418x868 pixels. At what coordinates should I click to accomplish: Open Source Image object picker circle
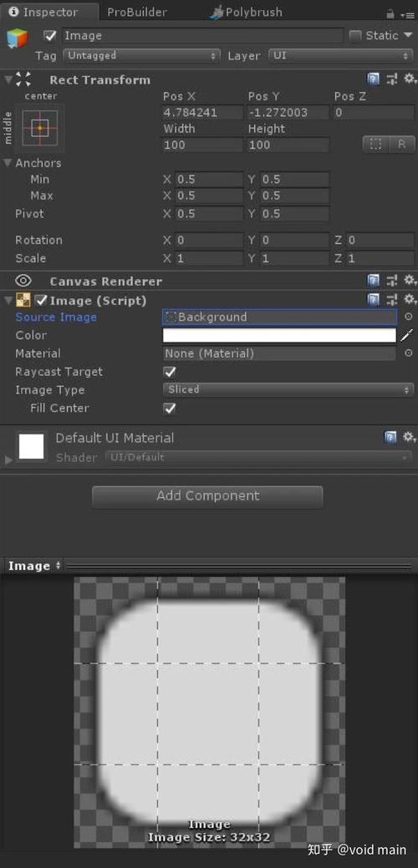click(408, 317)
